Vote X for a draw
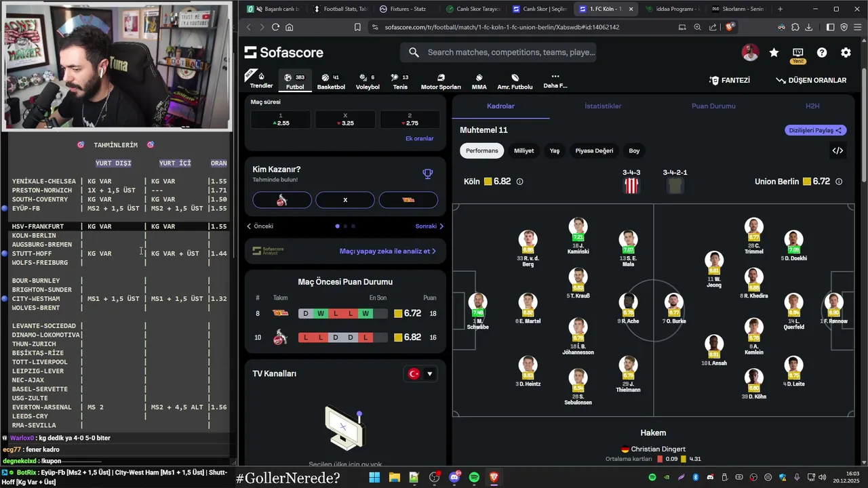The width and height of the screenshot is (868, 488). point(345,200)
